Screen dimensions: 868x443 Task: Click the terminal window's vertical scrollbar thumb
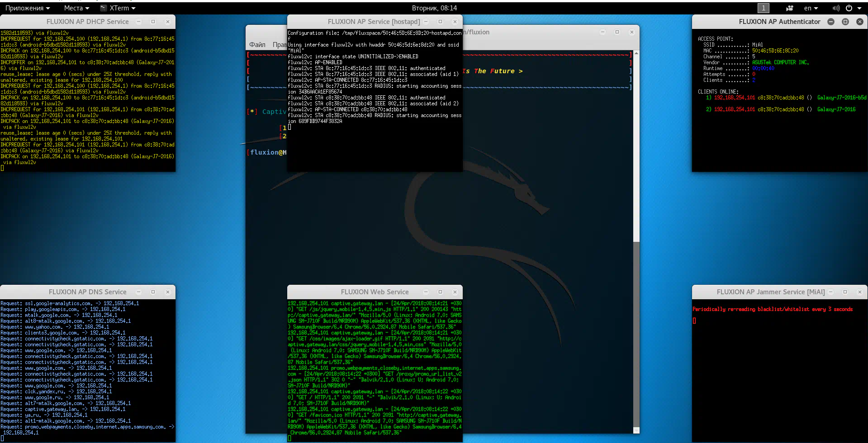click(636, 335)
